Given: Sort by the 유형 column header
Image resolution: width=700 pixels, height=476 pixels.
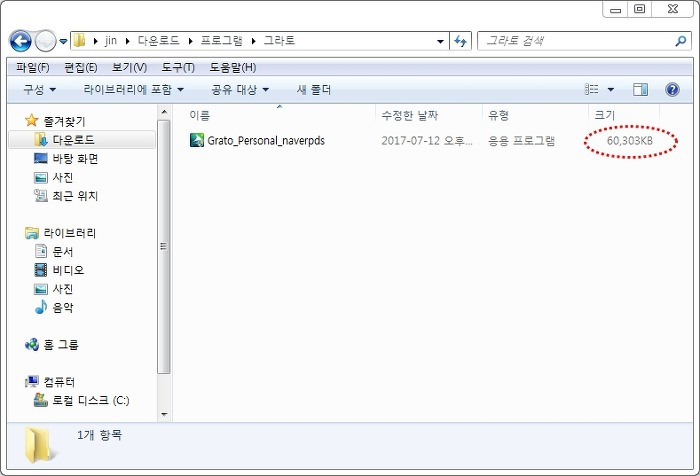Looking at the screenshot, I should 499,116.
